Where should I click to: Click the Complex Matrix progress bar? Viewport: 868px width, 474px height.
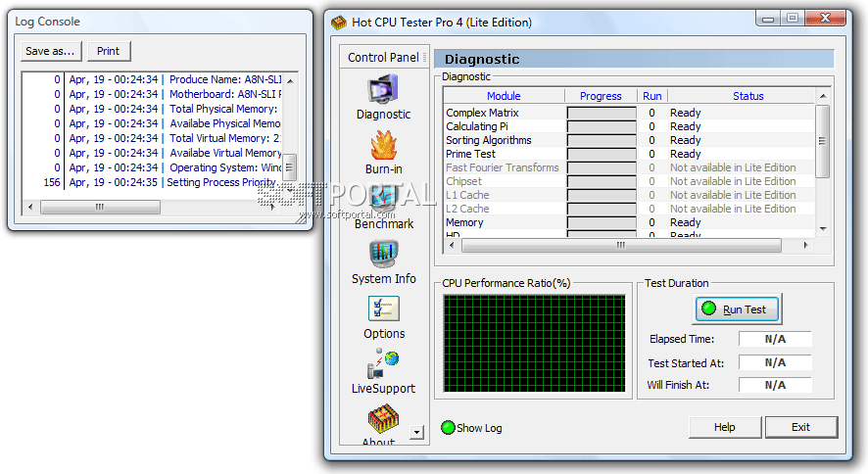click(602, 113)
